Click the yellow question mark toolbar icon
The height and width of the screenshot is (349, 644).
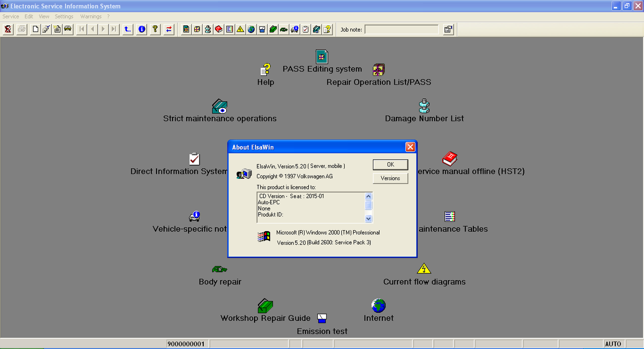pos(155,29)
